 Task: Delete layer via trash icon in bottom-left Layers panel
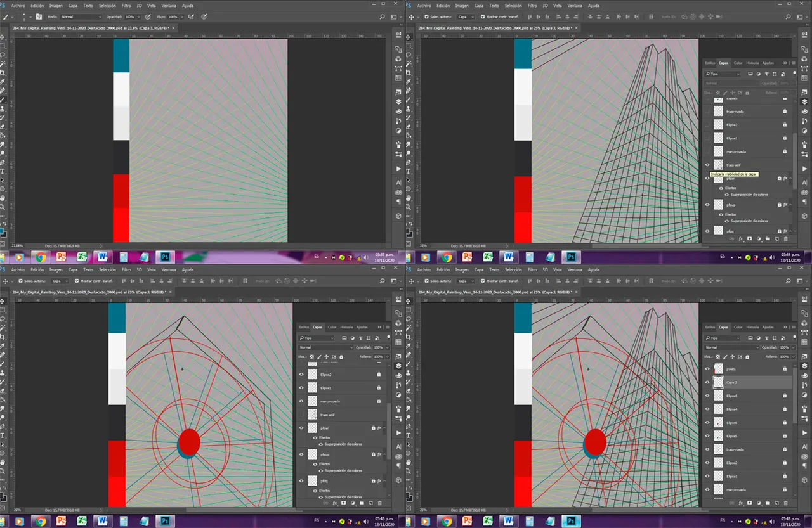pos(379,503)
